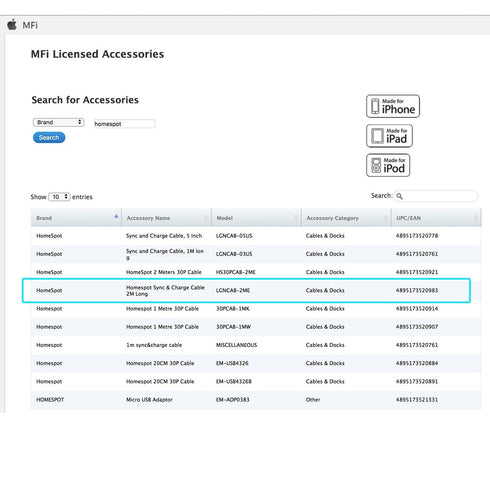Select model HS30PCAB-2ME cell

click(236, 272)
